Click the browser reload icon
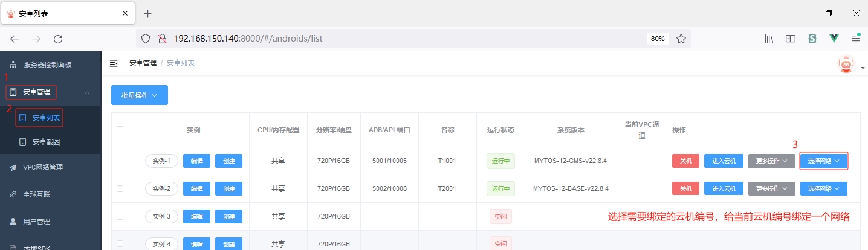Screen dimensions: 868x250 (x=58, y=39)
